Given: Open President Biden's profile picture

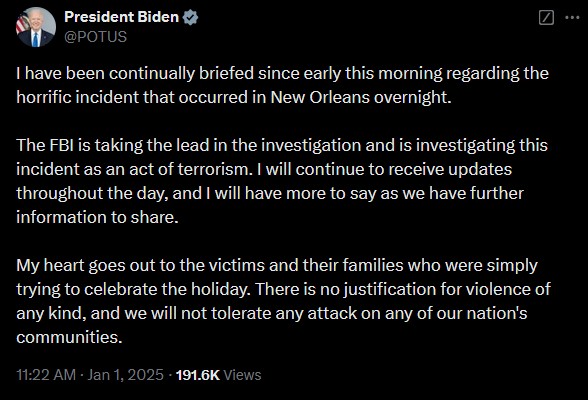Looking at the screenshot, I should (36, 27).
